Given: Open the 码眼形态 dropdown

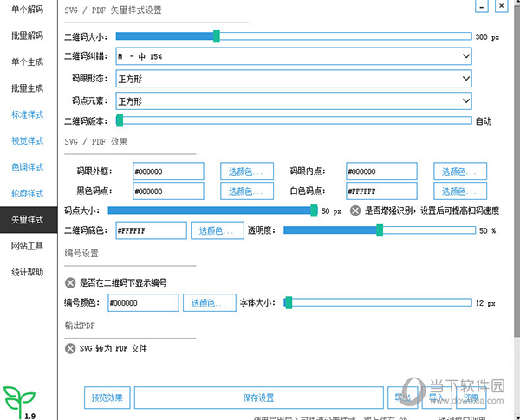Looking at the screenshot, I should pyautogui.click(x=294, y=79).
